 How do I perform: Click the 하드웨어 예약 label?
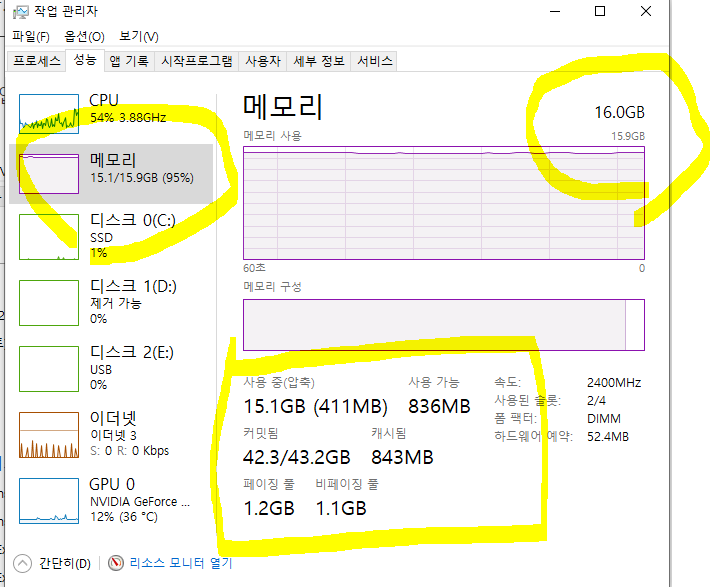(533, 436)
